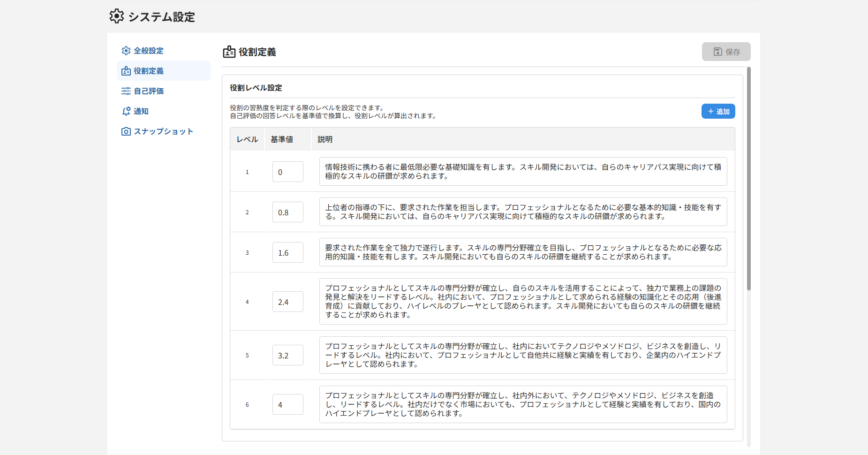The height and width of the screenshot is (455, 868).
Task: Open the 全般設定 section
Action: [x=148, y=51]
